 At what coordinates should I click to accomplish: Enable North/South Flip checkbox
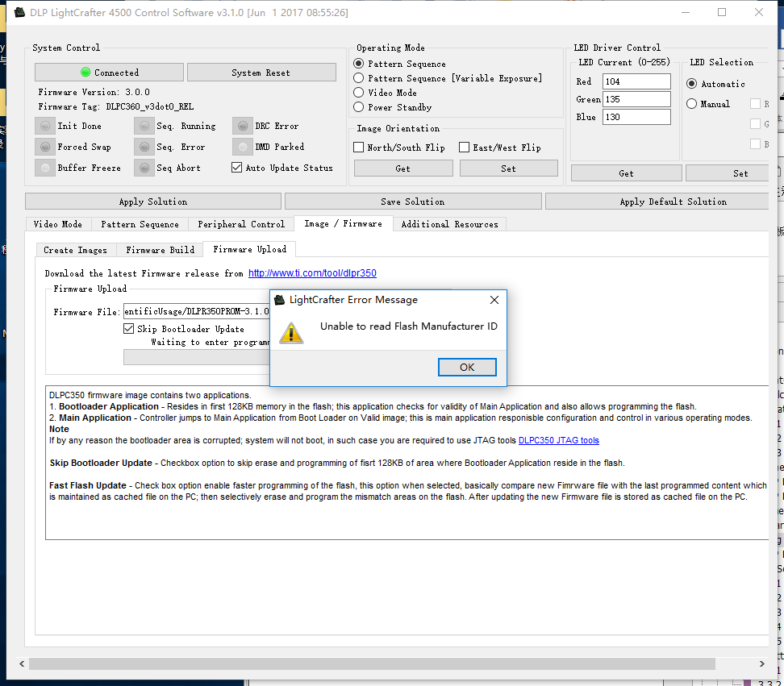[x=358, y=147]
